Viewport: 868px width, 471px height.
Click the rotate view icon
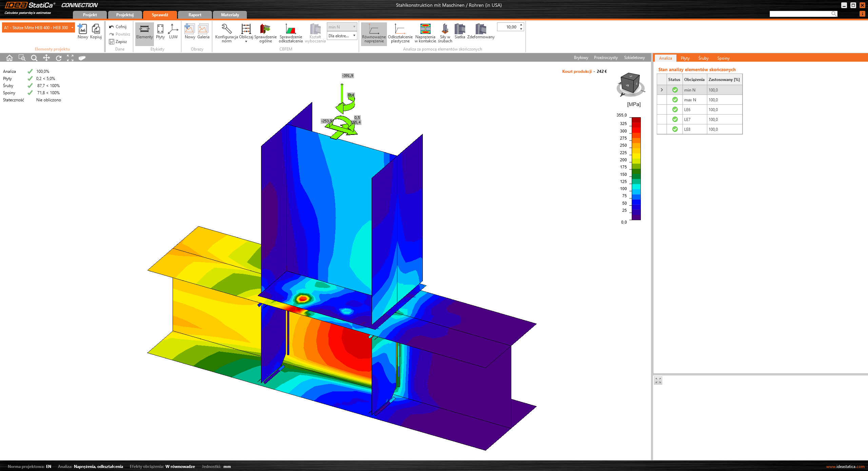click(59, 58)
